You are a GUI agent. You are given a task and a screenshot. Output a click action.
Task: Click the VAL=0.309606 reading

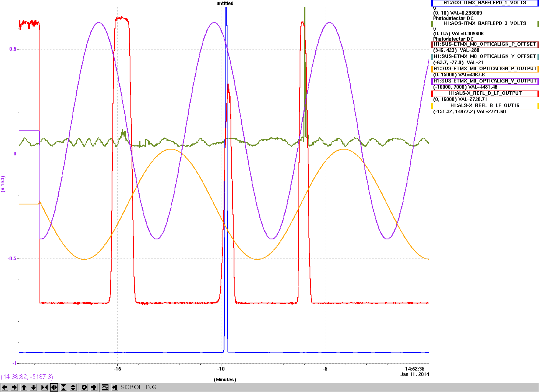pyautogui.click(x=468, y=34)
